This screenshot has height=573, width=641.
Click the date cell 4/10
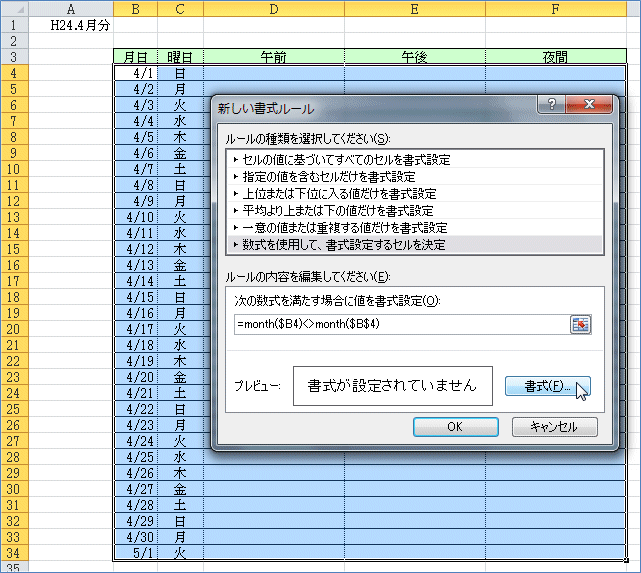coord(135,217)
